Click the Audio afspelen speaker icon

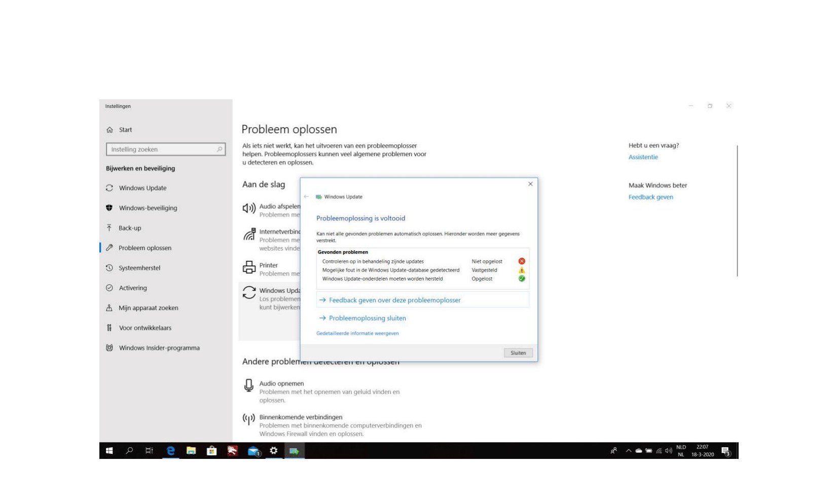[249, 208]
